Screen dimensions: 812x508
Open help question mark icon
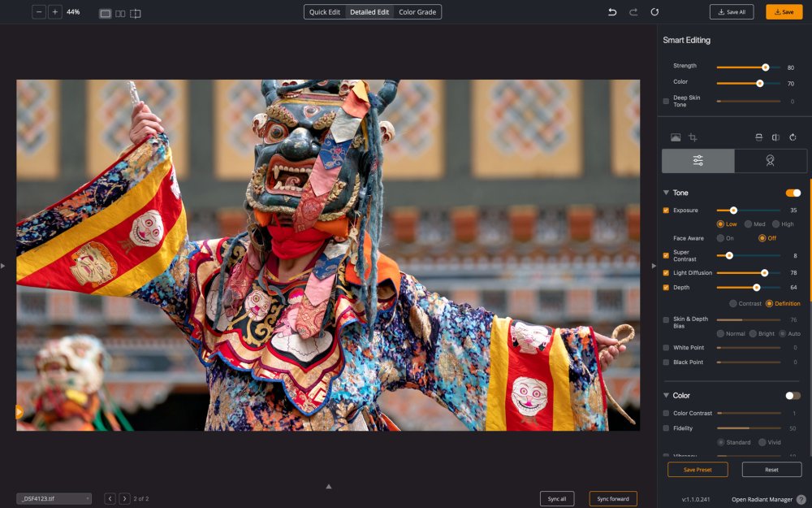pos(801,499)
